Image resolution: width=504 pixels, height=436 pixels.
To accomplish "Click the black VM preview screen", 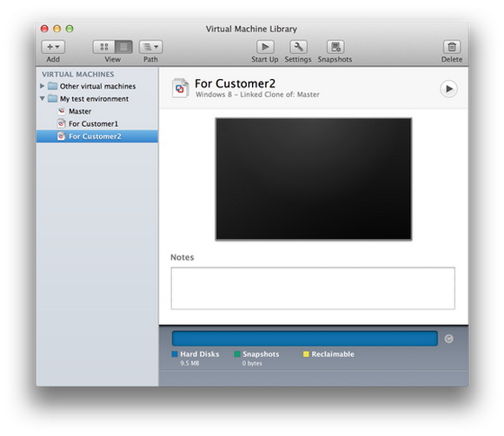I will click(x=314, y=179).
